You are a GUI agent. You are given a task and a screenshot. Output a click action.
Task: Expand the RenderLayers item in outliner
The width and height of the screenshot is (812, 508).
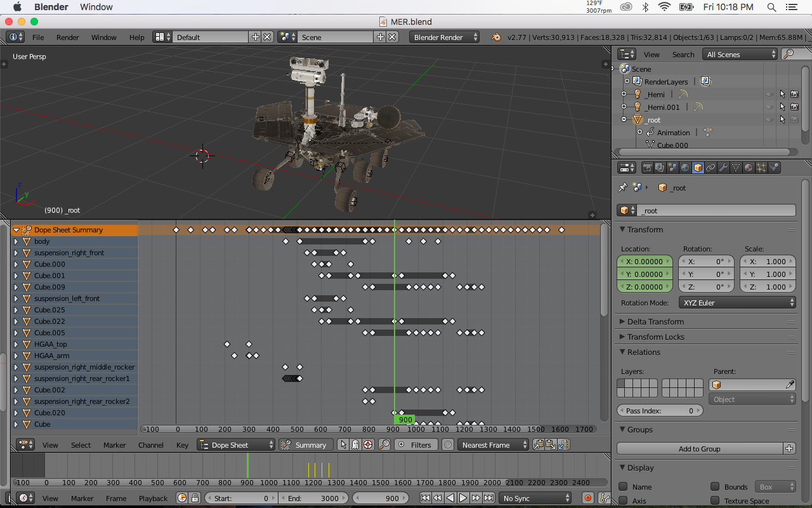click(x=627, y=82)
